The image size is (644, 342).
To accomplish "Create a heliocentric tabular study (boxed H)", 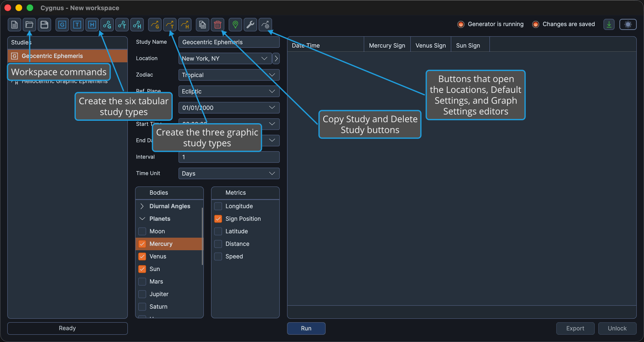I will pos(92,25).
